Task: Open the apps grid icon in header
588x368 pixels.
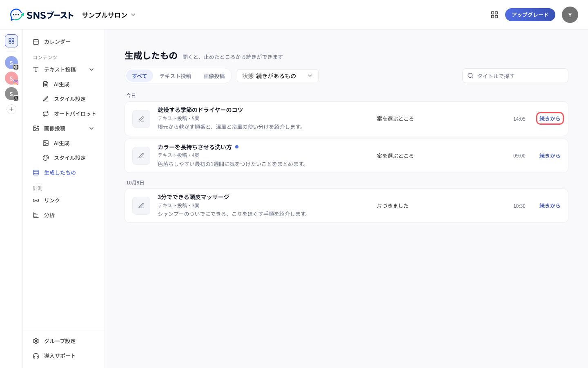Action: click(494, 15)
